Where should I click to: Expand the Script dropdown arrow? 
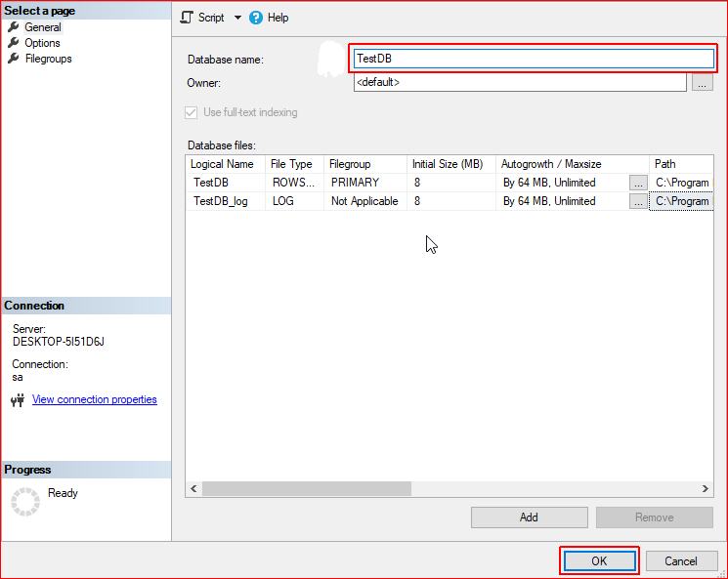click(x=237, y=18)
